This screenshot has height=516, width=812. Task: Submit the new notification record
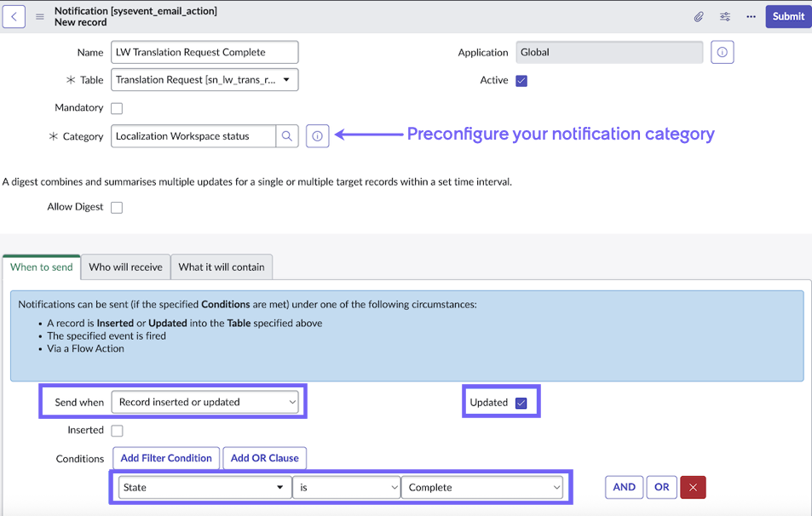[x=788, y=16]
